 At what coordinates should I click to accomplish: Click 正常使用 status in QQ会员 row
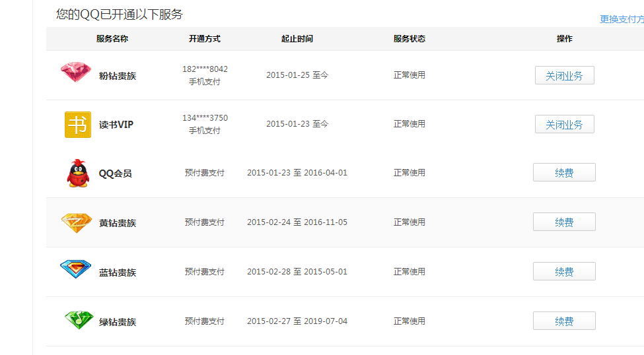tap(409, 173)
